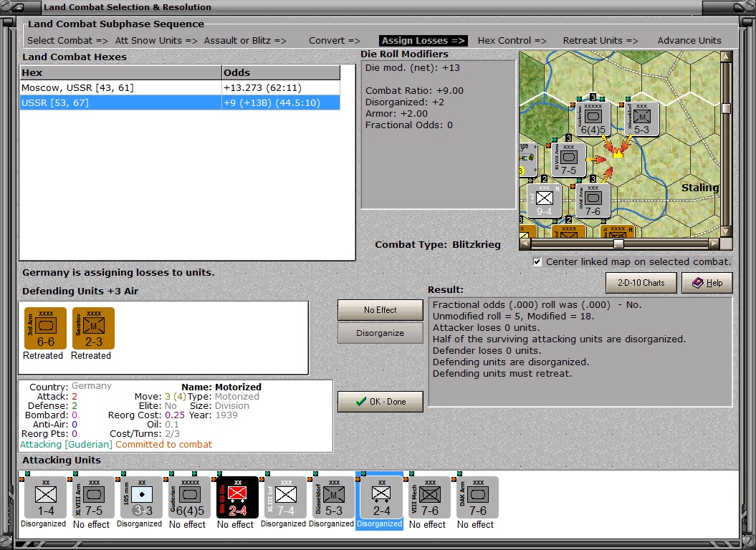
Task: Apply No Effect to the selected unit
Action: coord(380,309)
